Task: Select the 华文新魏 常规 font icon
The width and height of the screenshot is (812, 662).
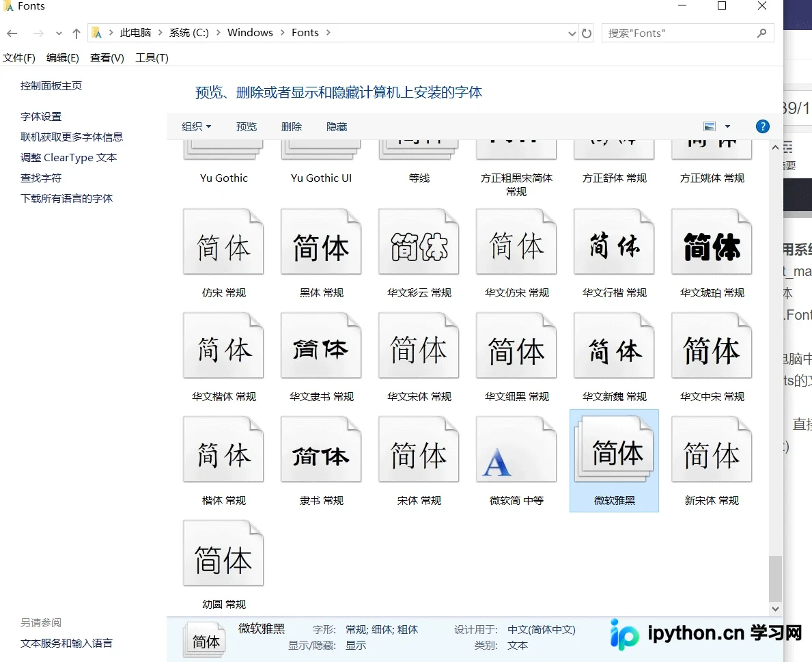Action: 614,345
